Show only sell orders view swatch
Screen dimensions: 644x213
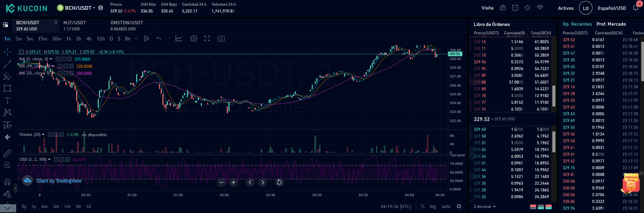(533, 207)
